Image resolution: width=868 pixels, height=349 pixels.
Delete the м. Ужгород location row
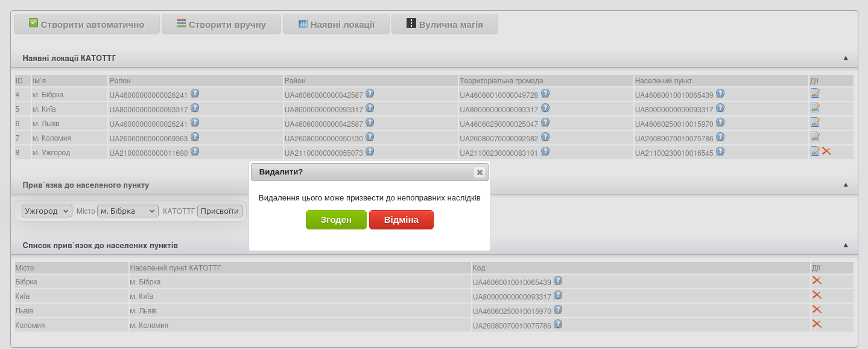click(826, 152)
